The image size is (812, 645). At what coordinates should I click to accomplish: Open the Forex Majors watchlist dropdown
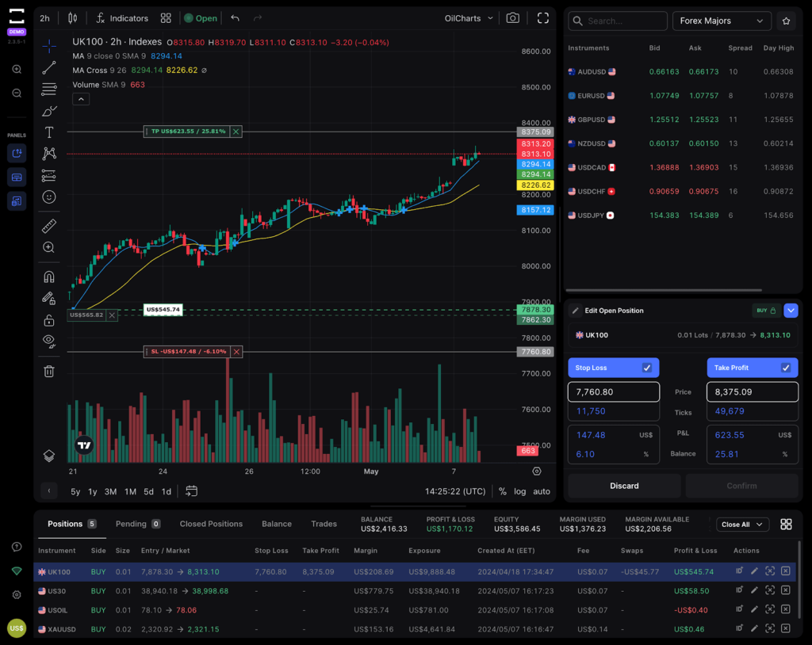pos(721,21)
